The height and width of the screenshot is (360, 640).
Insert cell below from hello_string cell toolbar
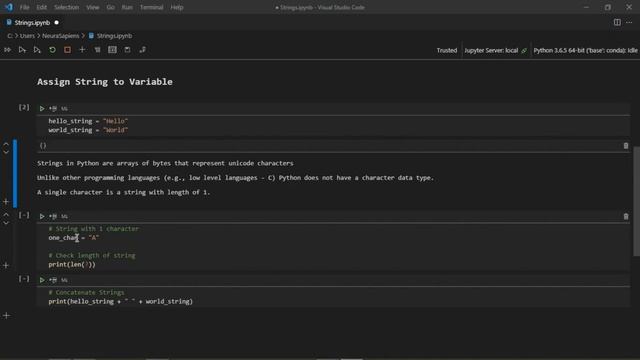53,109
